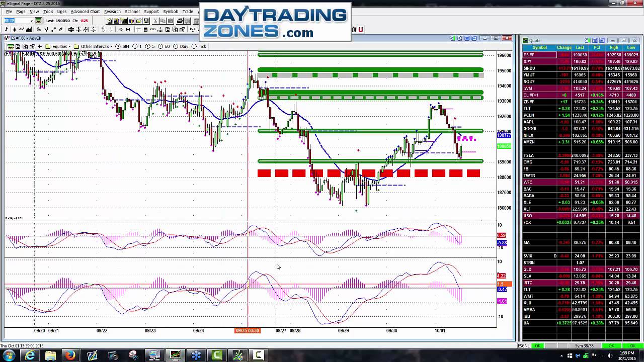Select the area chart type icon
Image resolution: width=644 pixels, height=362 pixels.
click(29, 29)
